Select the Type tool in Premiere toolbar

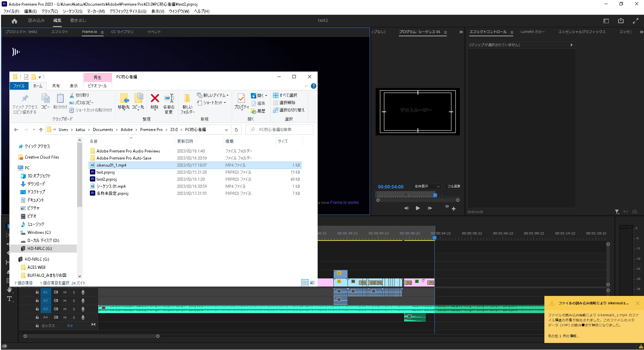(x=9, y=299)
